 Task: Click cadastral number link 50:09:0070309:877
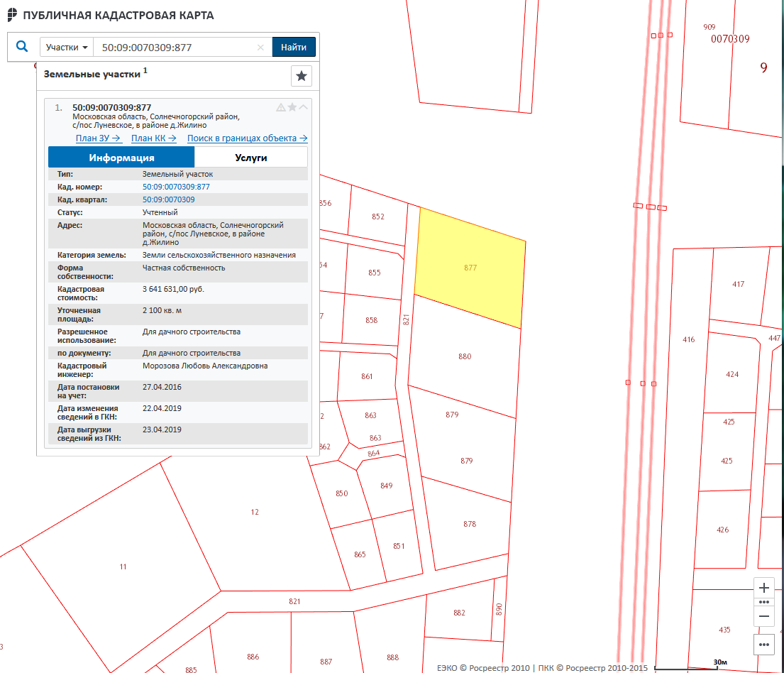tap(176, 187)
